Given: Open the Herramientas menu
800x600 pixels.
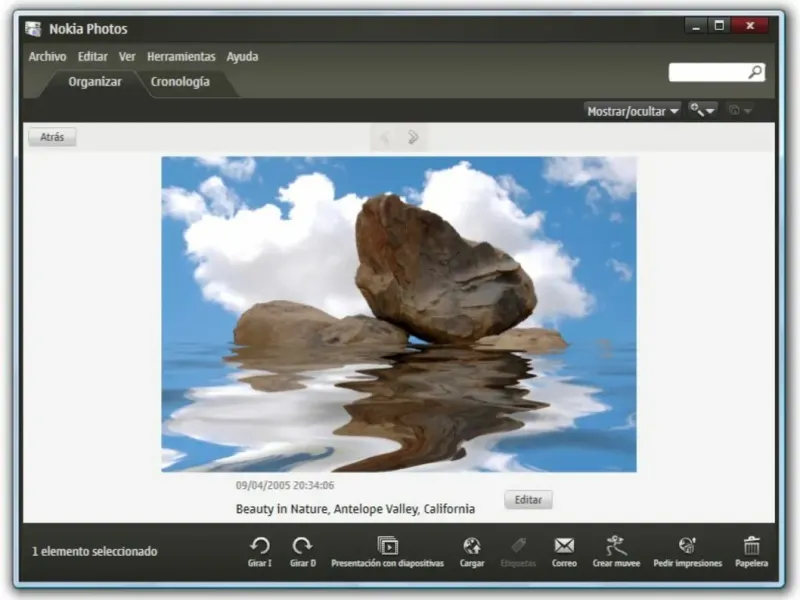Looking at the screenshot, I should pos(181,57).
